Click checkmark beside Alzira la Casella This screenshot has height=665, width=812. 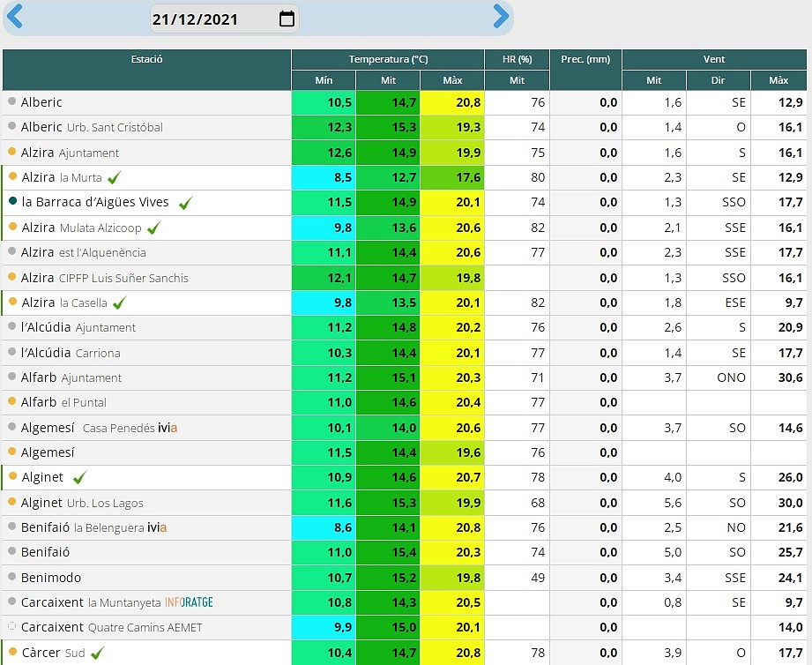120,303
